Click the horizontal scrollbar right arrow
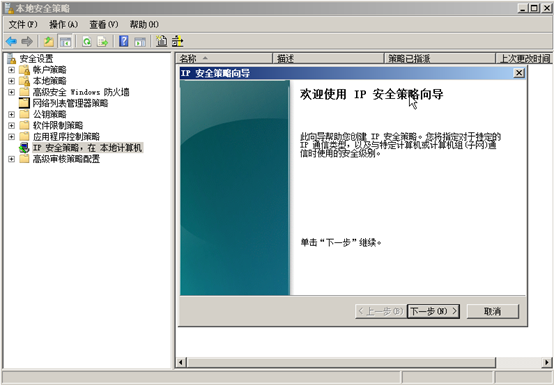The width and height of the screenshot is (554, 385). tap(547, 362)
